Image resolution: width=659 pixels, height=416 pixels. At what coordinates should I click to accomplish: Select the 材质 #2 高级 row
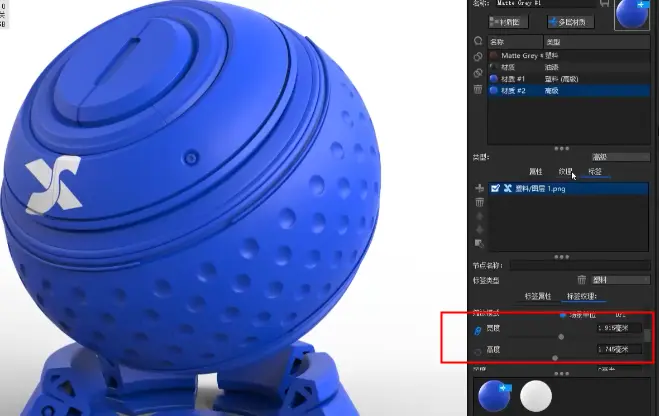click(x=569, y=90)
